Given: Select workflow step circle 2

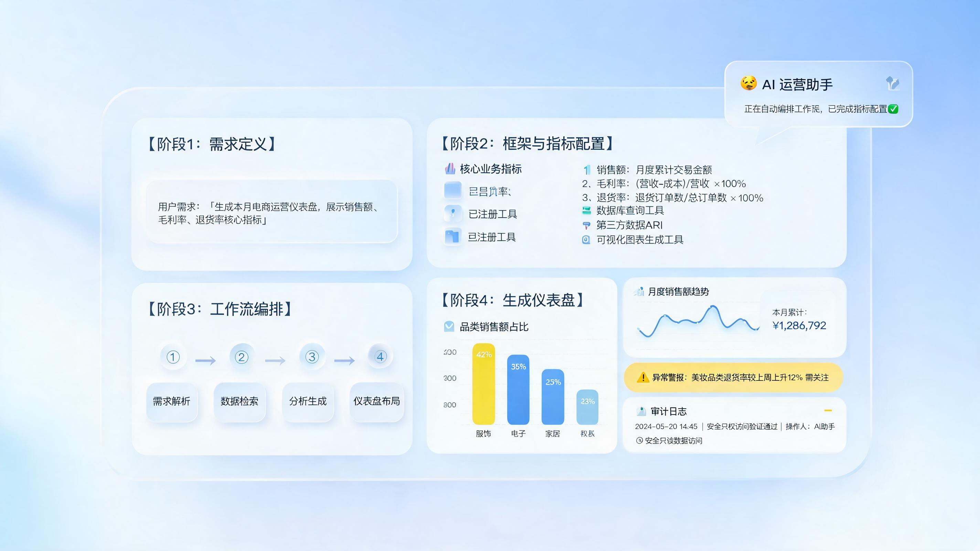Looking at the screenshot, I should [x=242, y=357].
